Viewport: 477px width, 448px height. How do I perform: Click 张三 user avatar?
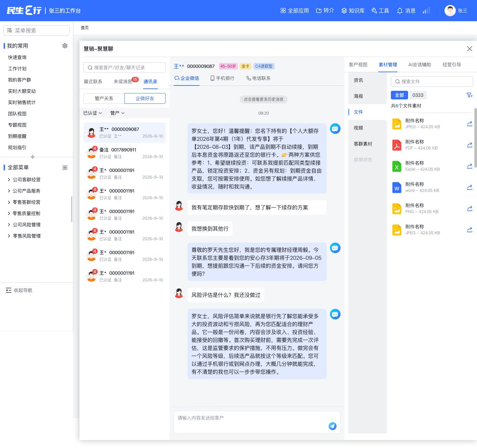click(x=450, y=11)
